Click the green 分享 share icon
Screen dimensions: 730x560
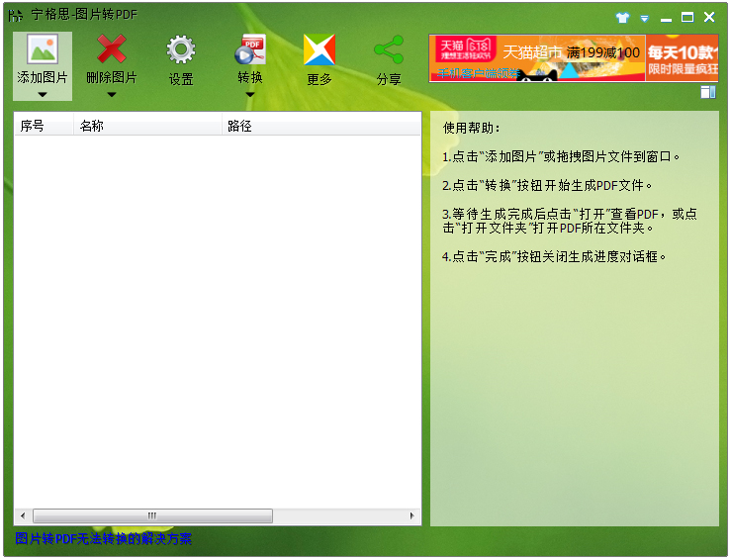point(389,49)
